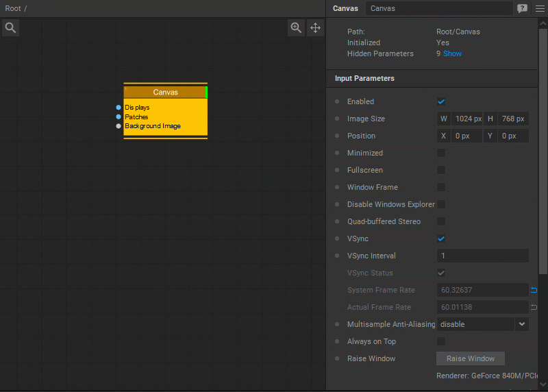Click the Image Size width field
548x392 pixels.
[467, 119]
